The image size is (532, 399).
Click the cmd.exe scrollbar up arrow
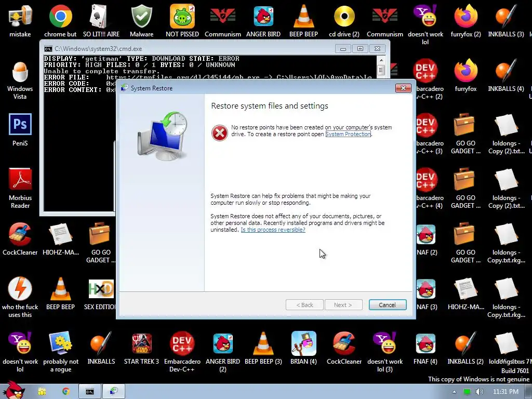point(381,60)
